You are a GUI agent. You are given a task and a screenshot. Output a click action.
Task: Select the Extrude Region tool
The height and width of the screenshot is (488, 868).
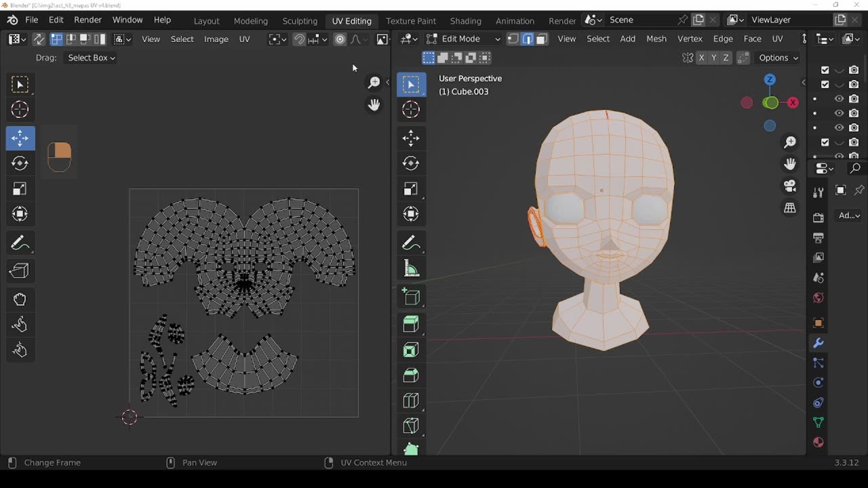click(x=411, y=324)
